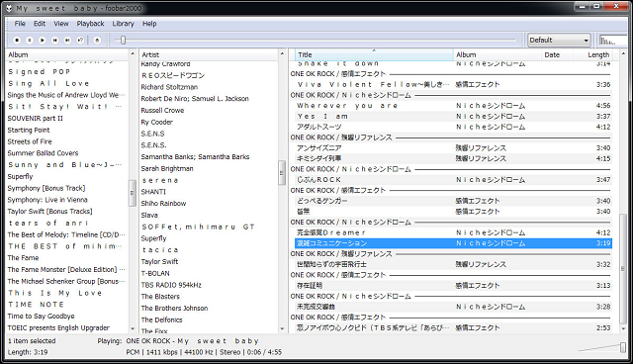Select album 'Symphony: Live in Vienna'
Viewport: 633px width, 364px height.
tap(47, 200)
